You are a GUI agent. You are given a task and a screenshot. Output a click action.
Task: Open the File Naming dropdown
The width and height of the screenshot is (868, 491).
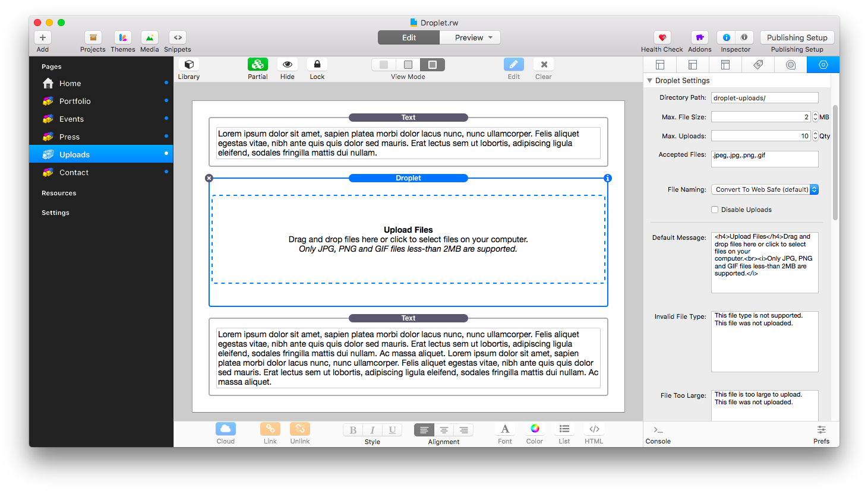coord(765,189)
